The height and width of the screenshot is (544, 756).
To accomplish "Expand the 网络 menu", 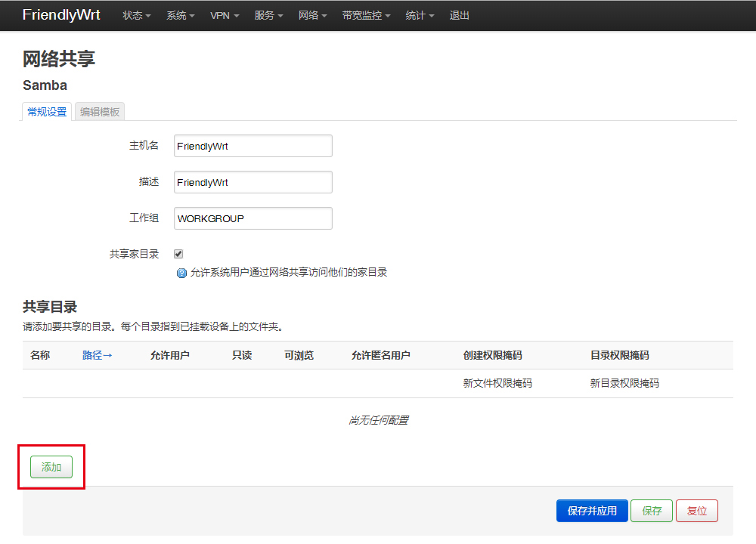I will [312, 15].
